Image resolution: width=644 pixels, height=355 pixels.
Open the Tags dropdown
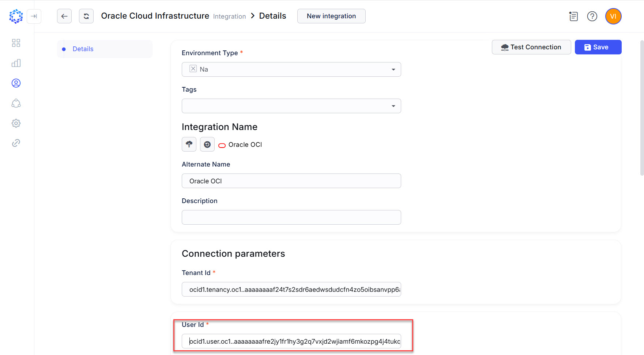(x=393, y=106)
